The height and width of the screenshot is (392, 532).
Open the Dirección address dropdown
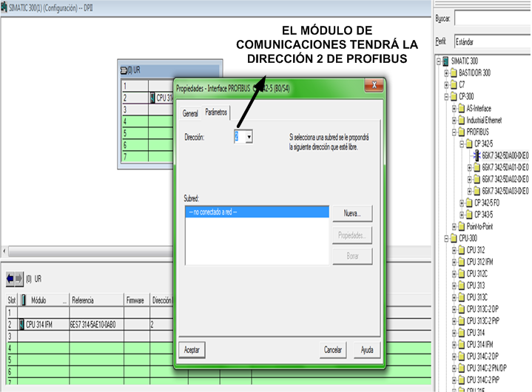(x=249, y=137)
